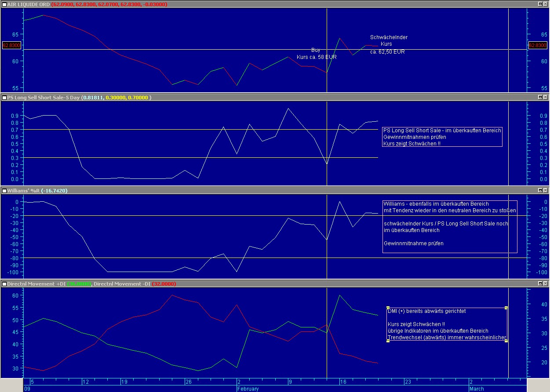
Task: Grab the bottom-right handle of the DMI text box
Action: (x=507, y=341)
